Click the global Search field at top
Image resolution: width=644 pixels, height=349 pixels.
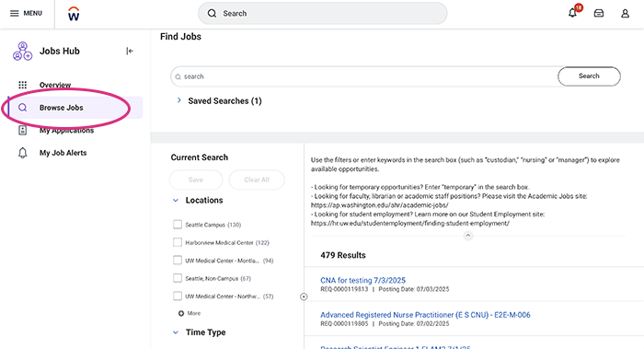(322, 14)
